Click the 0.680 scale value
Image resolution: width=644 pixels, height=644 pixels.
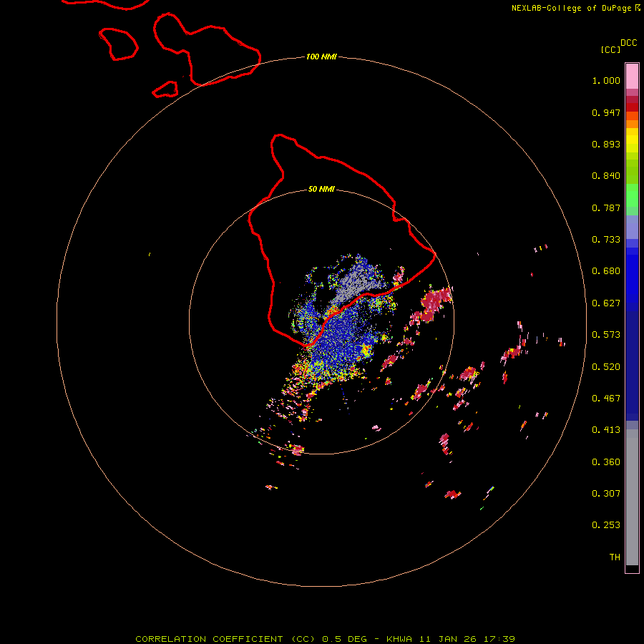[x=606, y=271]
